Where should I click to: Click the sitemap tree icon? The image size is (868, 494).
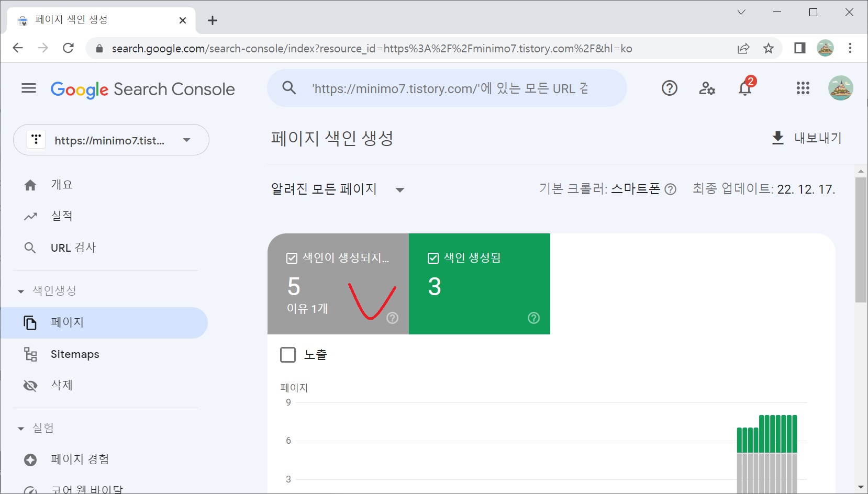[30, 354]
